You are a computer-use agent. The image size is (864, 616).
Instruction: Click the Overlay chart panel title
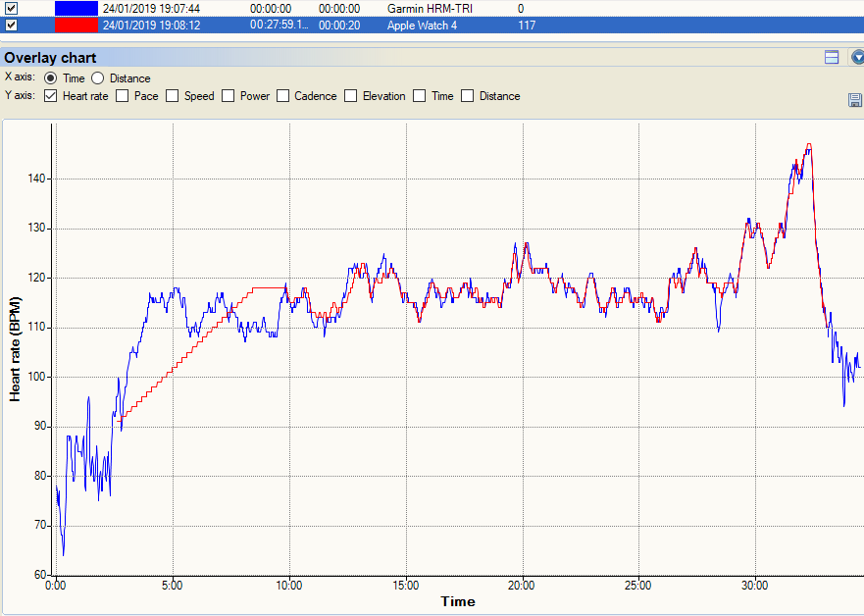pyautogui.click(x=50, y=58)
